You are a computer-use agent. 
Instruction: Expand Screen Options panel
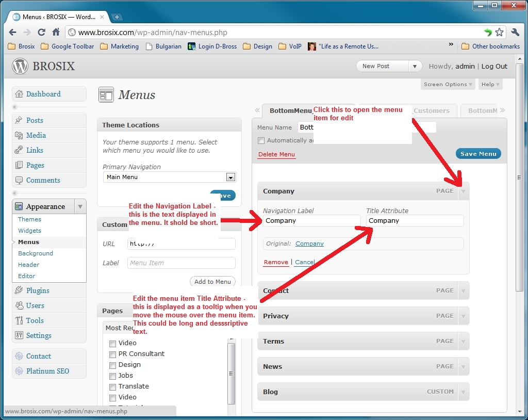pos(448,84)
